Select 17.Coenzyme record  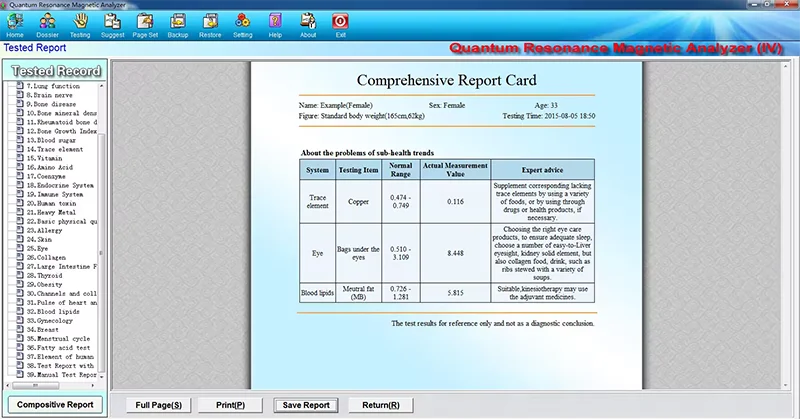pyautogui.click(x=46, y=176)
